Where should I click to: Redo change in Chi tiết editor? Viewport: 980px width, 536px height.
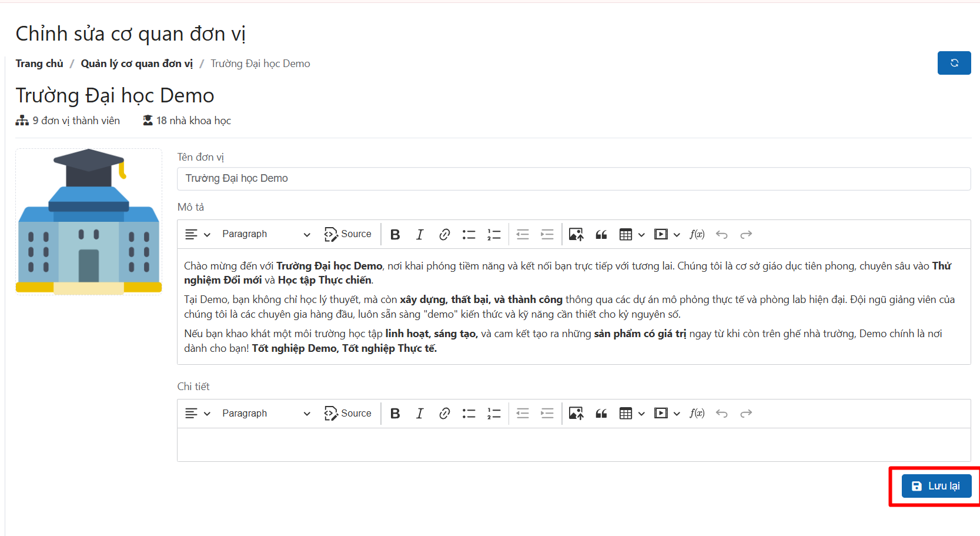pyautogui.click(x=746, y=414)
